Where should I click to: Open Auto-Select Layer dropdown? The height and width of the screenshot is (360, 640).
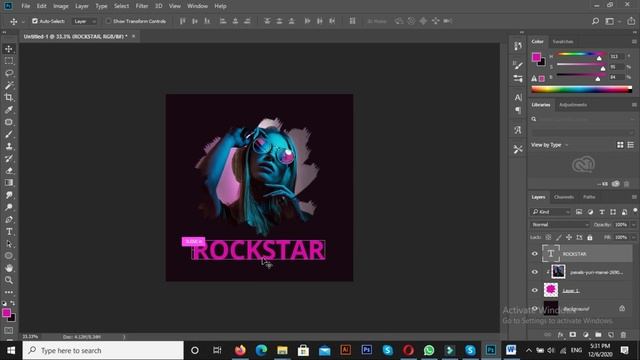[x=84, y=21]
